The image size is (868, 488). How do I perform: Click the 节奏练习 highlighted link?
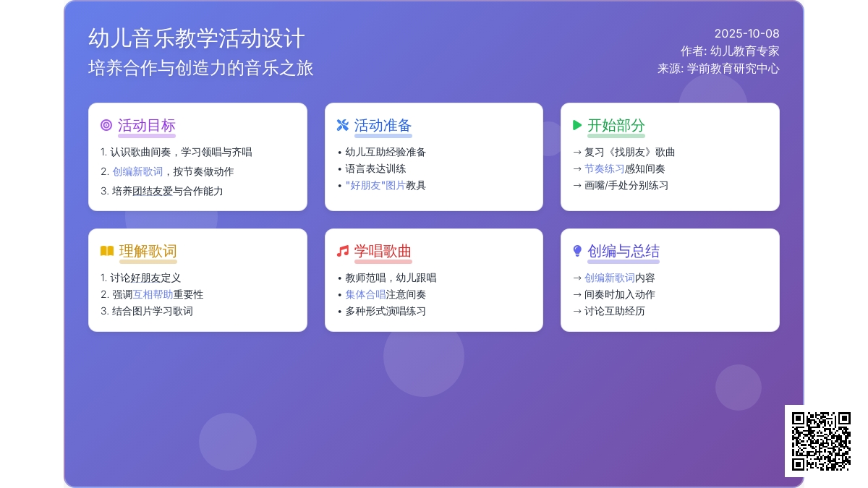(x=604, y=168)
